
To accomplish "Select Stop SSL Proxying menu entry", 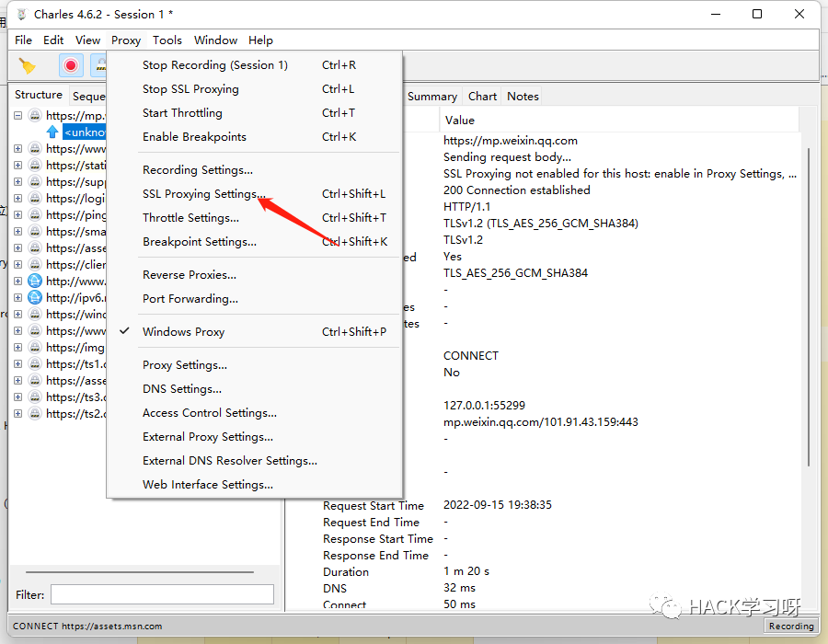I will 254,88.
